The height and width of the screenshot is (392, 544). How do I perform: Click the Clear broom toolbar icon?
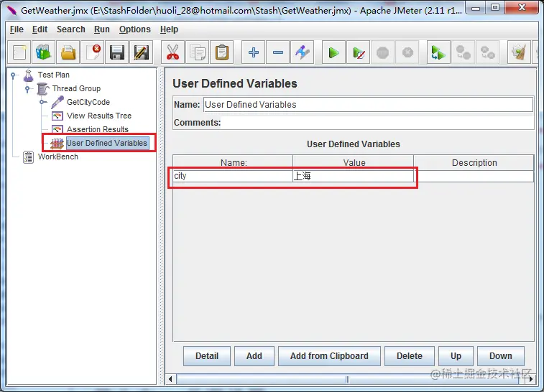[x=519, y=52]
